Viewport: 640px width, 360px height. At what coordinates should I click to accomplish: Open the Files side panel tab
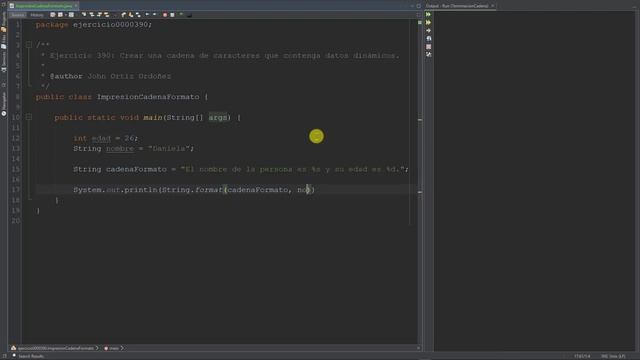(4, 41)
